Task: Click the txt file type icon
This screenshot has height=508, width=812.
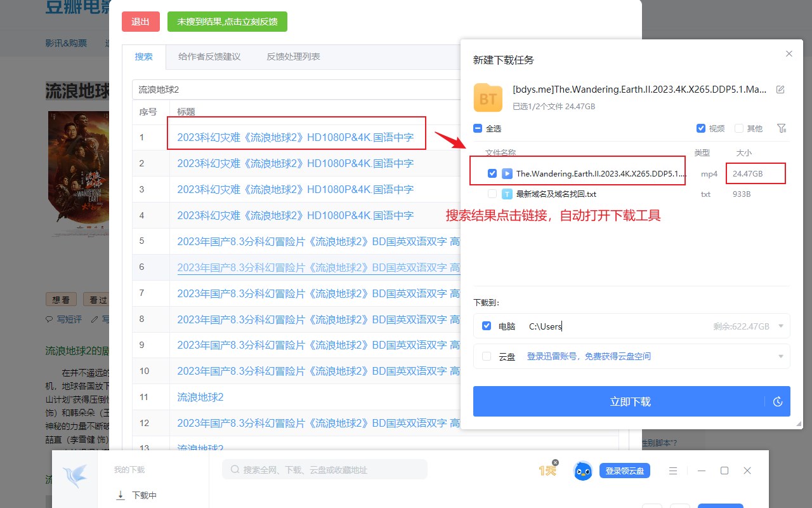Action: pyautogui.click(x=507, y=194)
